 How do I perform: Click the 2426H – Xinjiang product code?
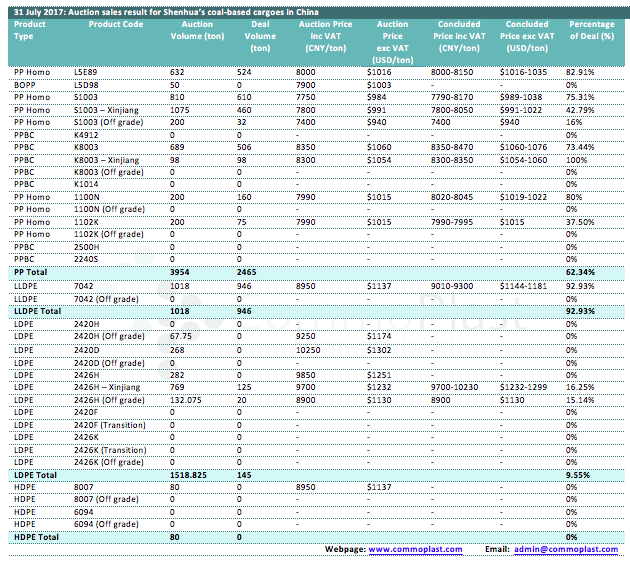(108, 386)
